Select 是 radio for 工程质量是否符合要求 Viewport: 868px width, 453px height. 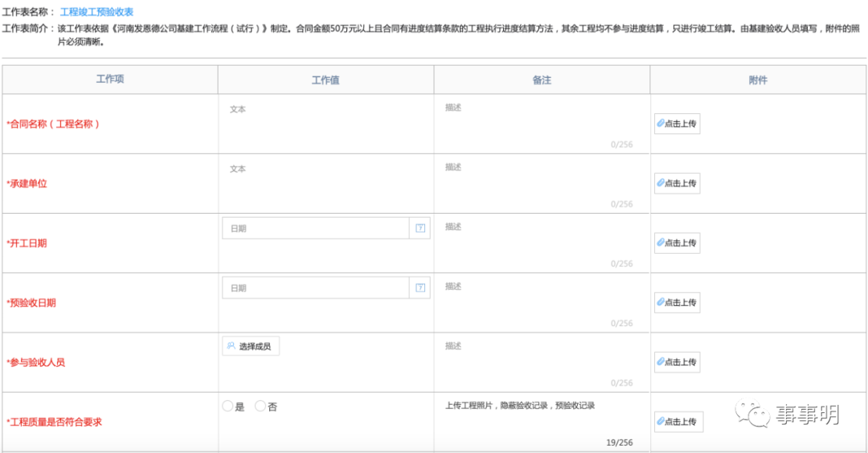[227, 406]
